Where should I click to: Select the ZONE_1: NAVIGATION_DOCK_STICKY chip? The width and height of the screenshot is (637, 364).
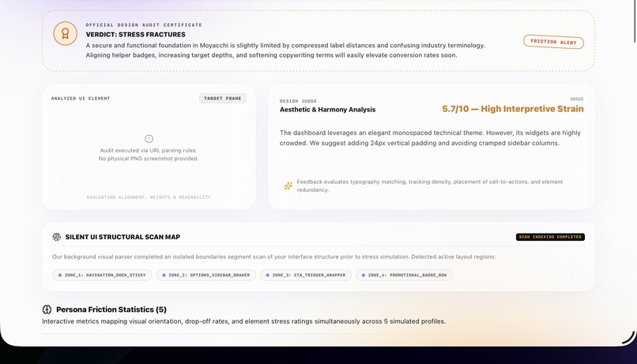(x=102, y=275)
